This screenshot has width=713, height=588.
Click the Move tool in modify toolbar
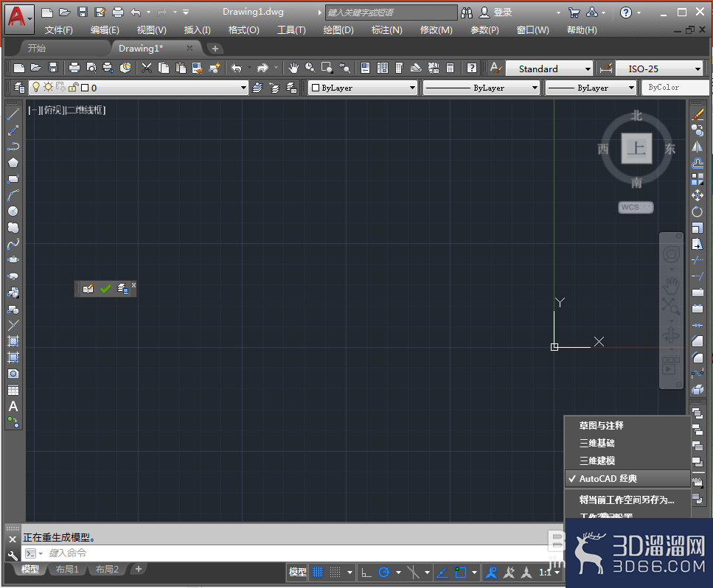697,195
